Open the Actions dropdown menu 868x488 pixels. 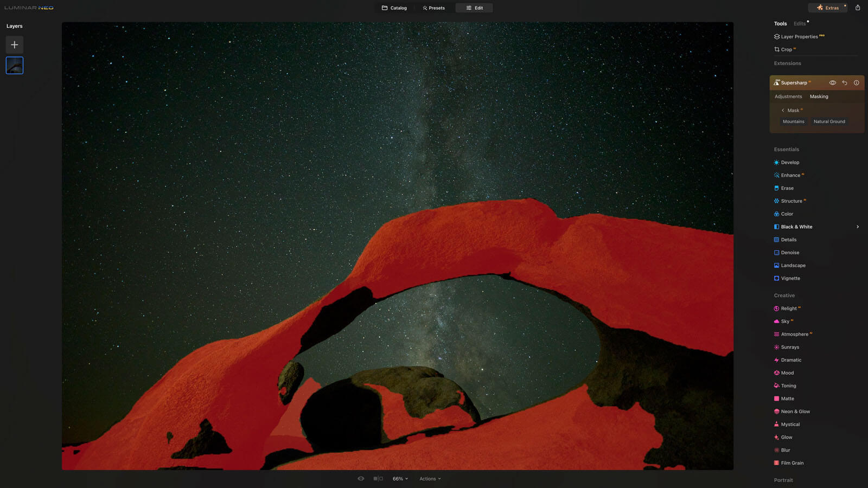[430, 479]
